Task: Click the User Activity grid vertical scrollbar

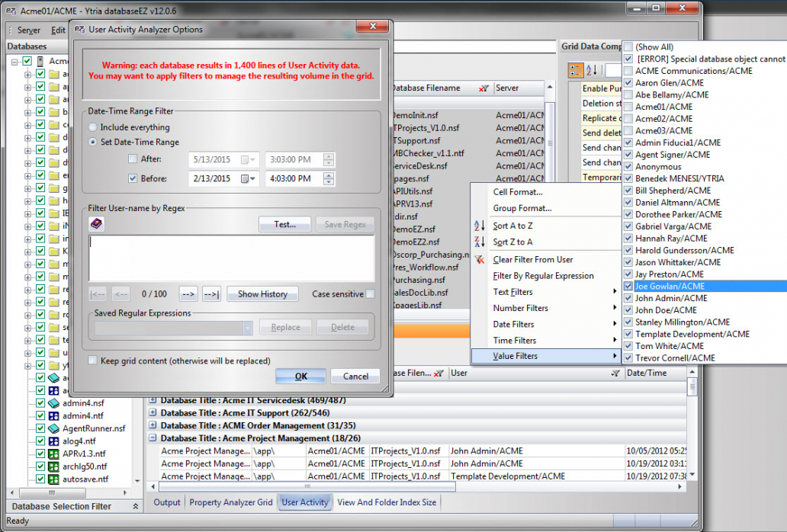Action: point(692,386)
